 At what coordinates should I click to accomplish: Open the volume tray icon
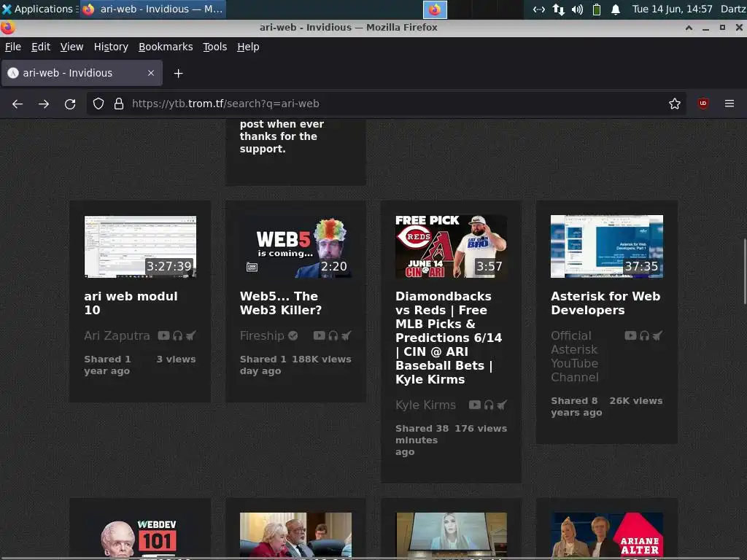[x=578, y=9]
